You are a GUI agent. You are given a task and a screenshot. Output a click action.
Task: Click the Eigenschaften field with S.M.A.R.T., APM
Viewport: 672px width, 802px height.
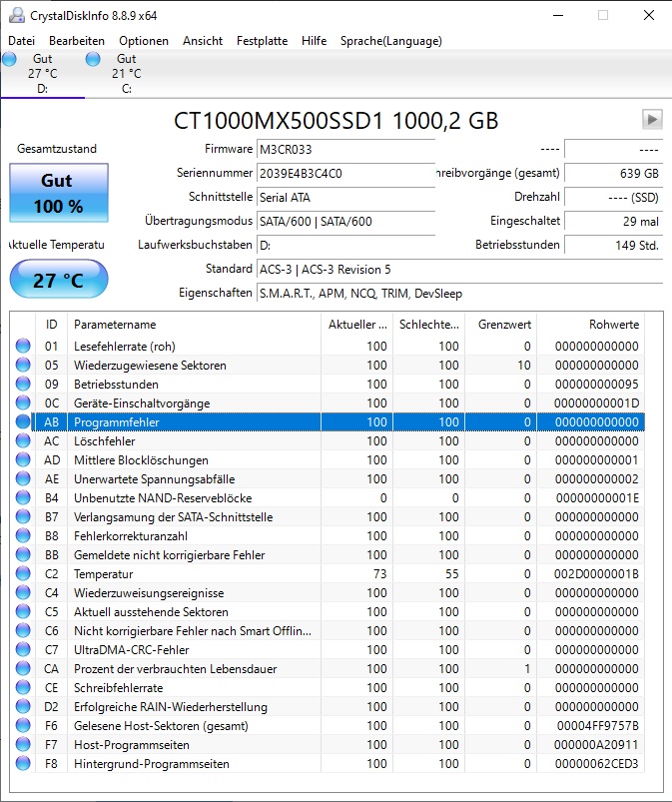pos(459,294)
